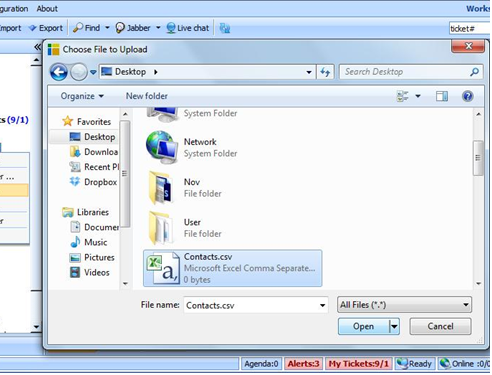Open recent locations dropdown beside the nav arrows
The image size is (492, 375).
(93, 72)
